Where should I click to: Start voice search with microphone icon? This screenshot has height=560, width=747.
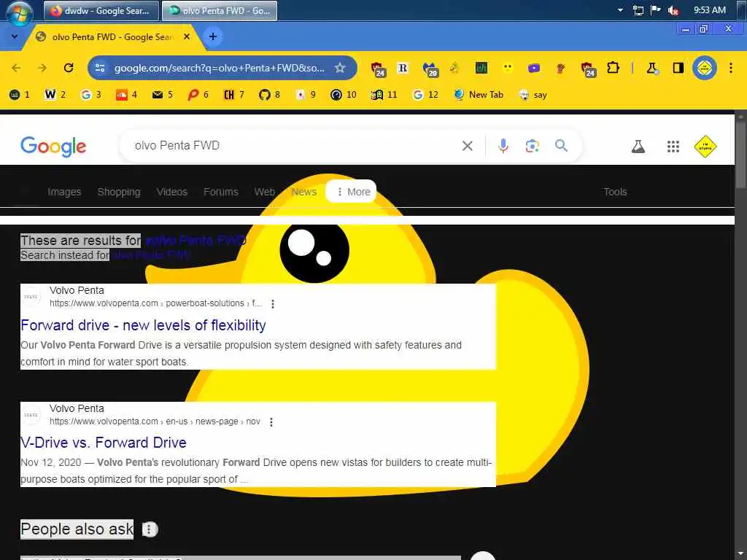[x=503, y=146]
